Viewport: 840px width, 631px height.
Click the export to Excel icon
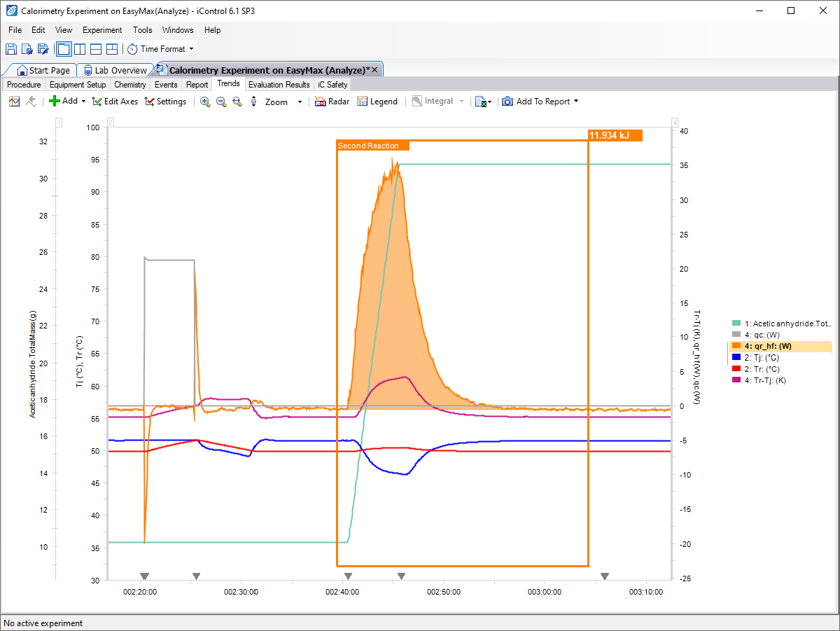pos(480,102)
